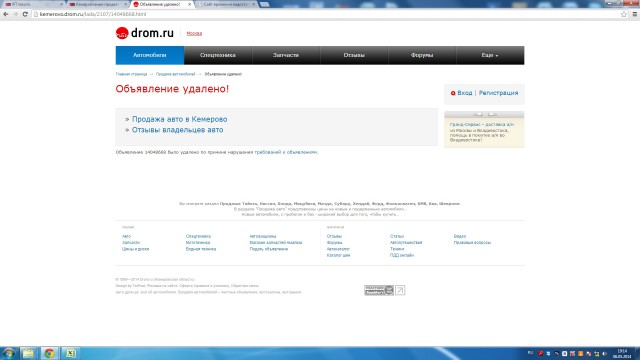Click the footer Форумы link
The height and width of the screenshot is (360, 640).
[335, 242]
